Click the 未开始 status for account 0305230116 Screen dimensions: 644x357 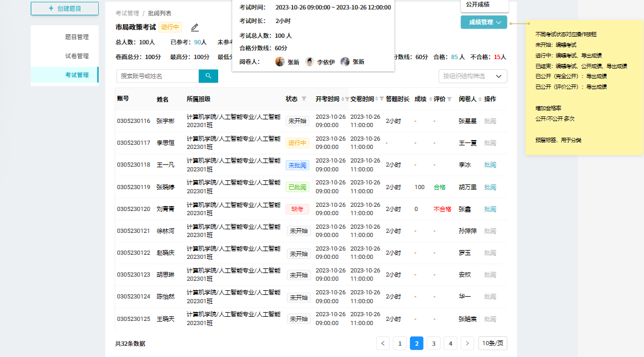[297, 121]
